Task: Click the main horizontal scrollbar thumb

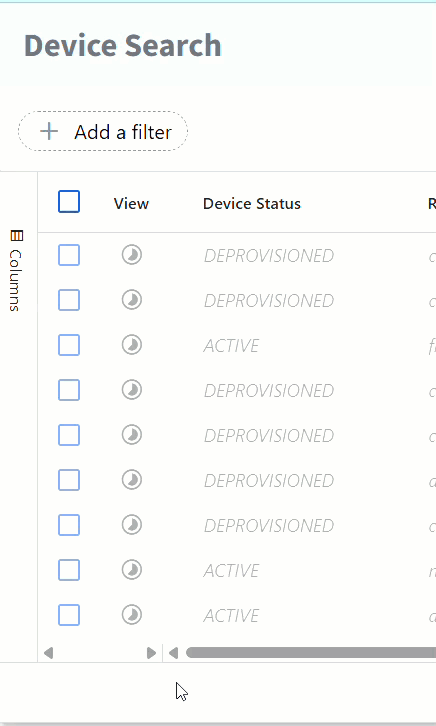Action: pyautogui.click(x=311, y=653)
